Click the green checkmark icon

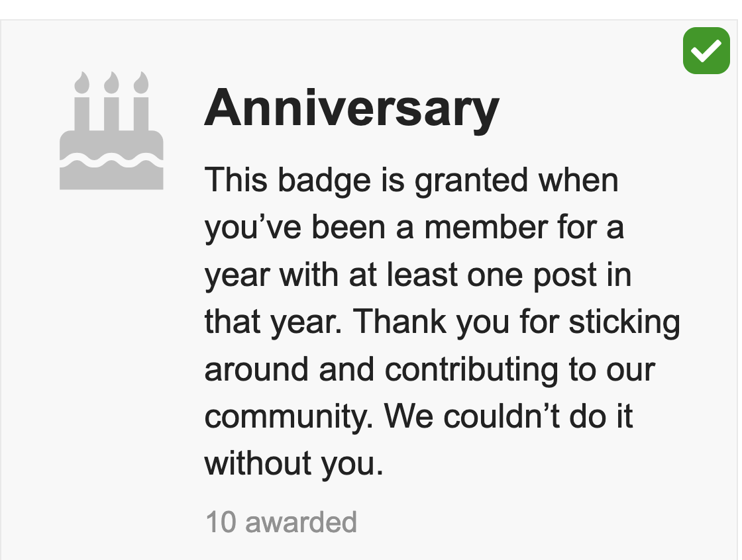(706, 50)
